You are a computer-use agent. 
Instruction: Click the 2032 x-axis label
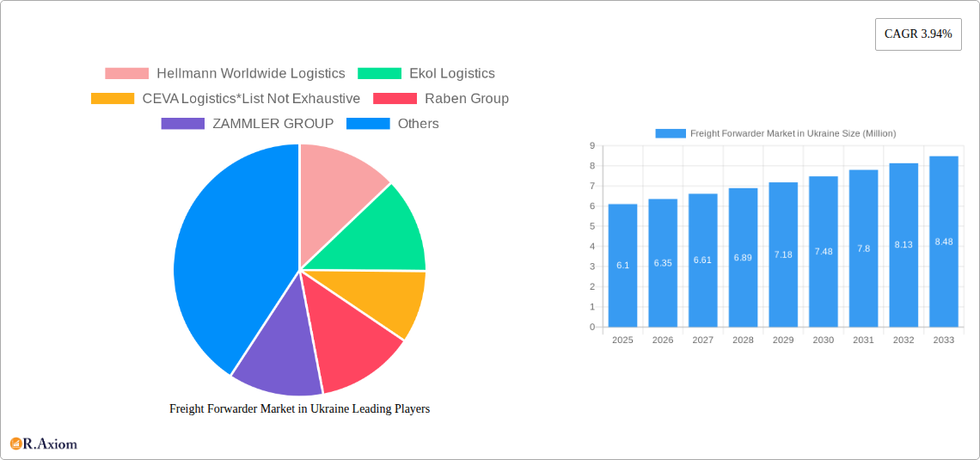tap(903, 340)
